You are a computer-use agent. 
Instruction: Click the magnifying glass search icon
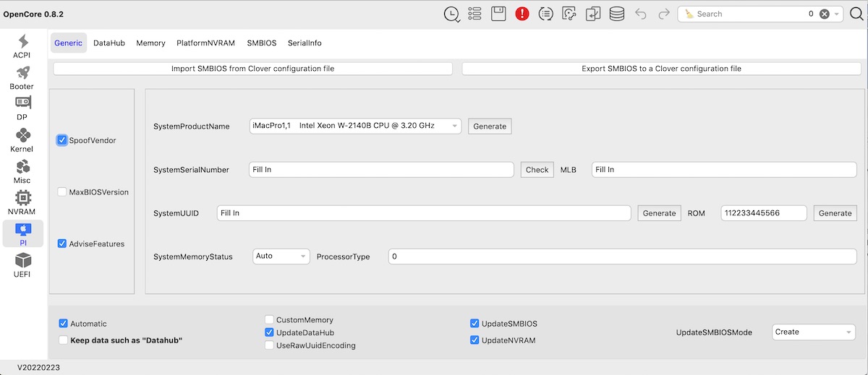coord(856,14)
